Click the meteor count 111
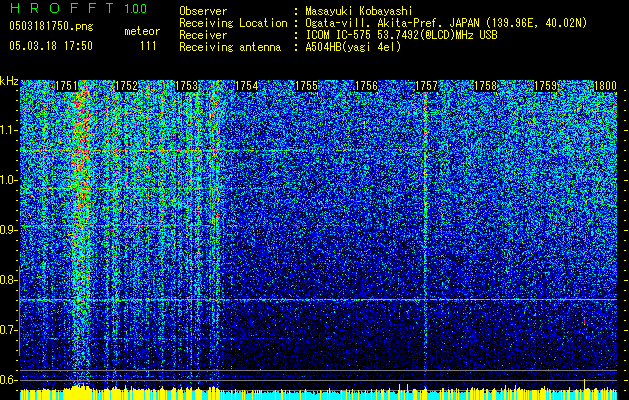The width and height of the screenshot is (629, 400). [x=148, y=46]
